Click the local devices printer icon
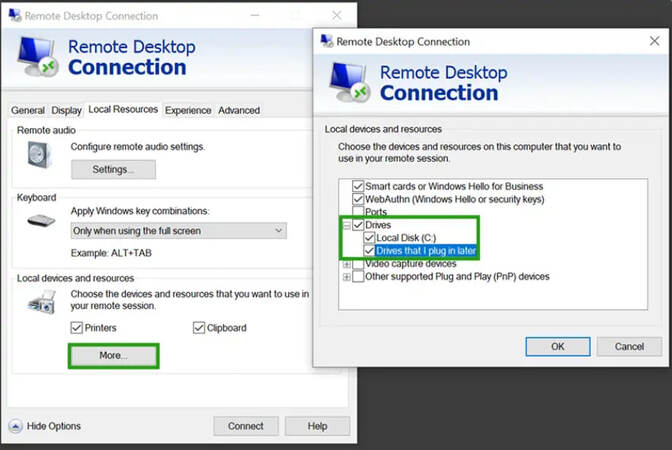The height and width of the screenshot is (450, 672). [x=42, y=302]
